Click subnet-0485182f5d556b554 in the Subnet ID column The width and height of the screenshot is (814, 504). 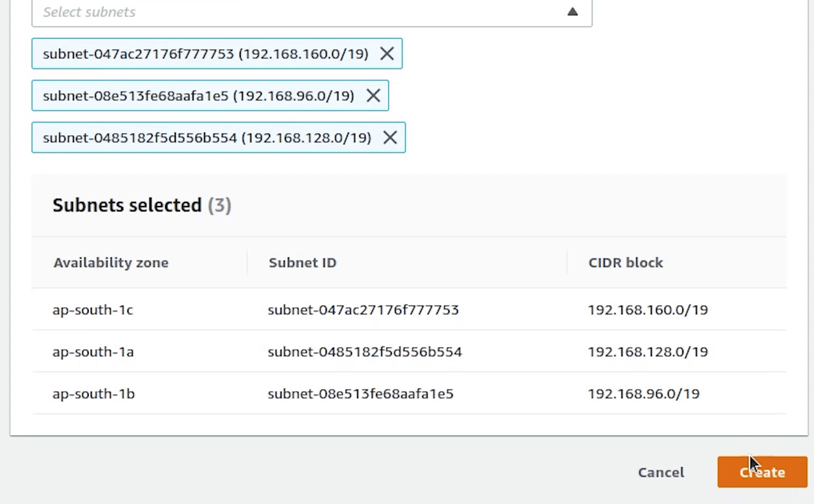click(365, 351)
